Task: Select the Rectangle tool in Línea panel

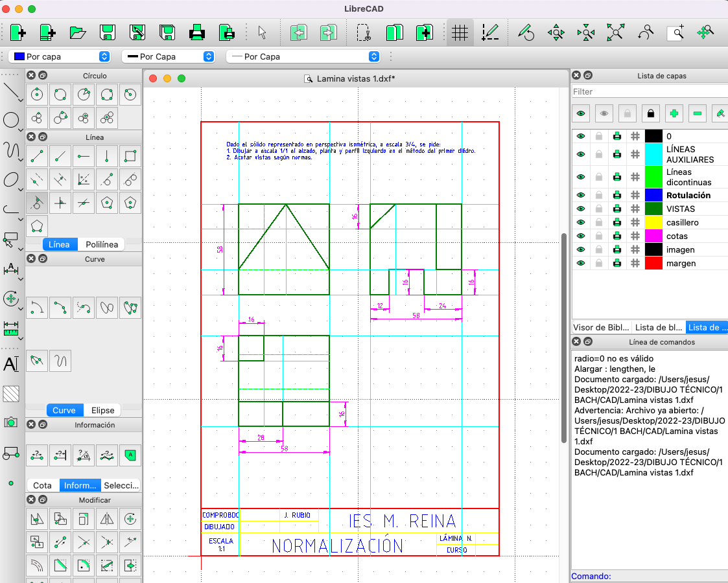Action: (130, 156)
